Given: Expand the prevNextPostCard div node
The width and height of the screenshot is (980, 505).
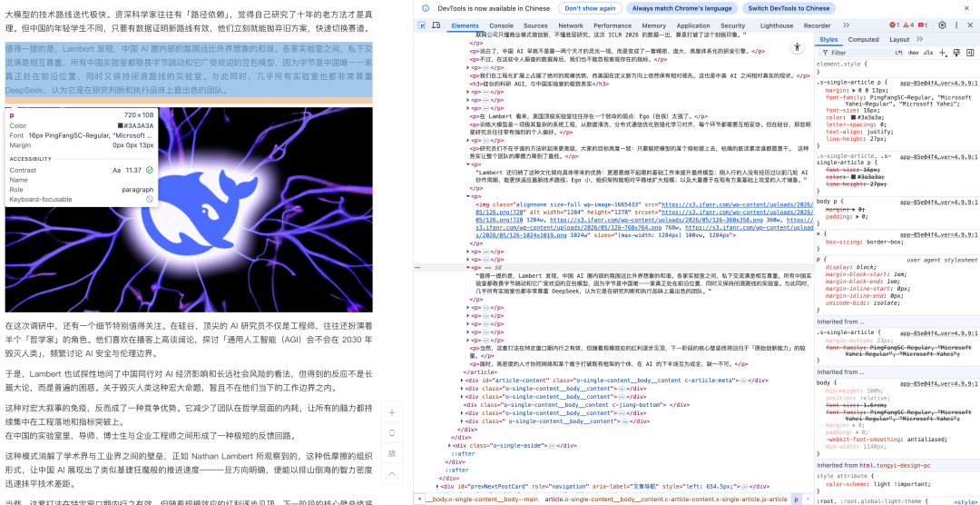Looking at the screenshot, I should click(x=436, y=486).
